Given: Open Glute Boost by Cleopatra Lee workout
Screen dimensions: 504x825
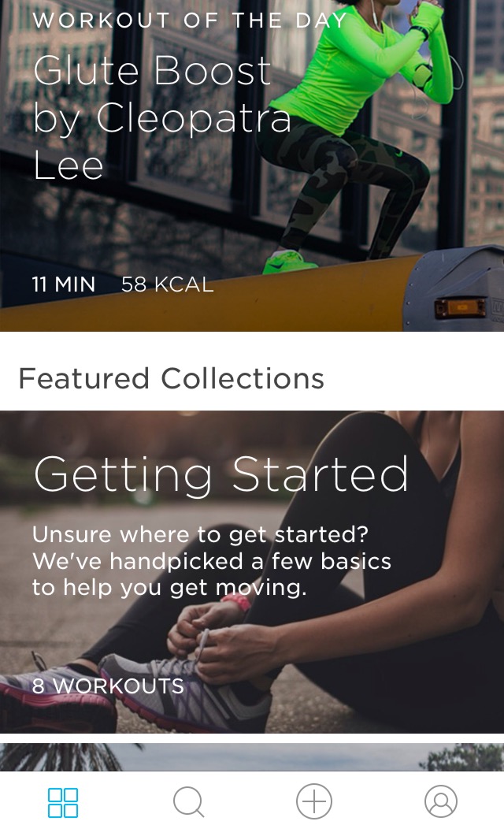Looking at the screenshot, I should point(162,117).
